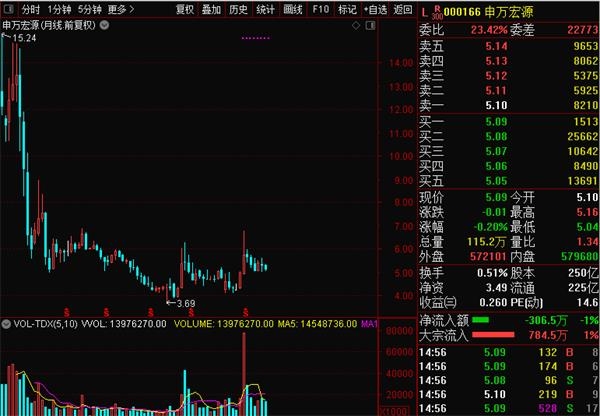The height and width of the screenshot is (416, 600).
Task: Click the L margin-trading badge icon
Action: pyautogui.click(x=424, y=13)
